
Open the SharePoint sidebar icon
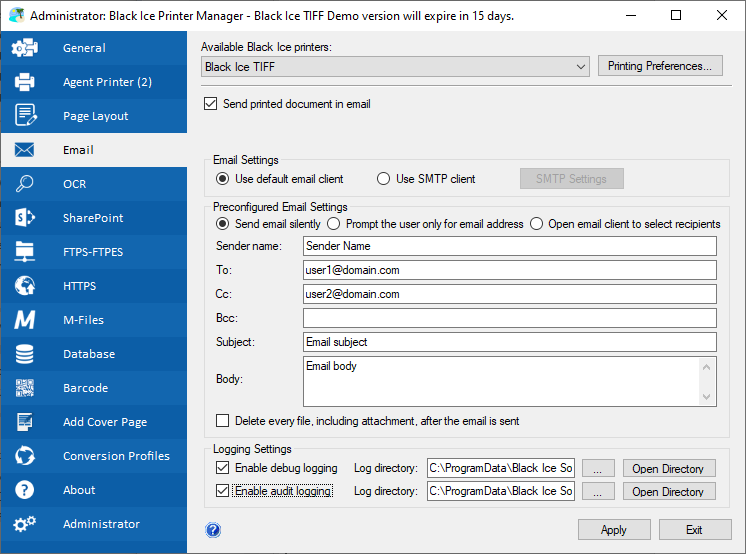(25, 218)
